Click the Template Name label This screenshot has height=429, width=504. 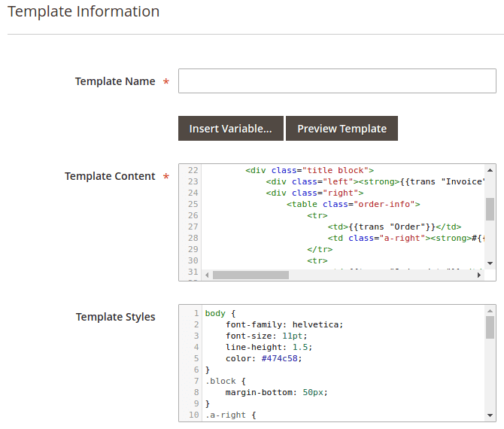point(115,81)
